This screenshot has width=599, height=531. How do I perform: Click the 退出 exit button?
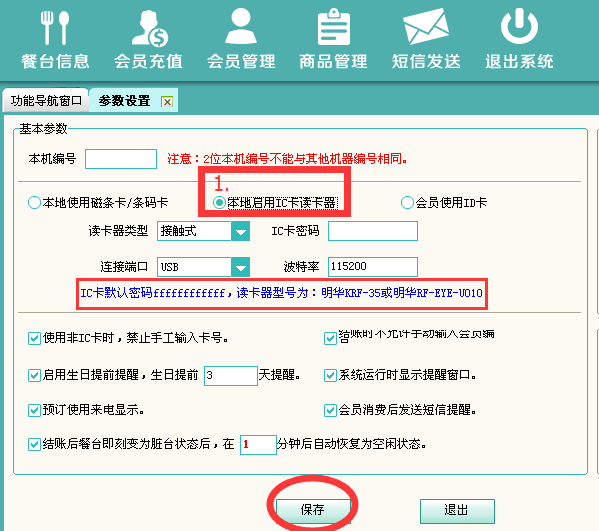pos(457,511)
